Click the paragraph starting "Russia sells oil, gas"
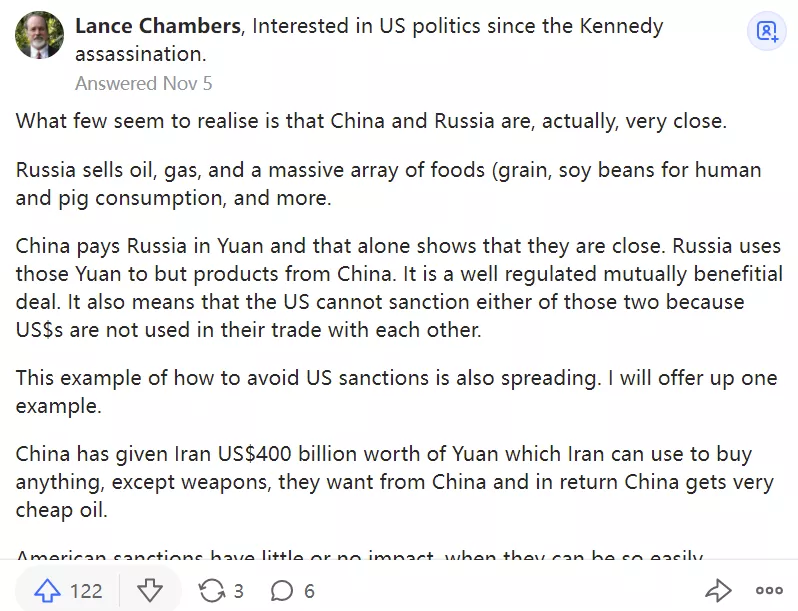 point(388,183)
